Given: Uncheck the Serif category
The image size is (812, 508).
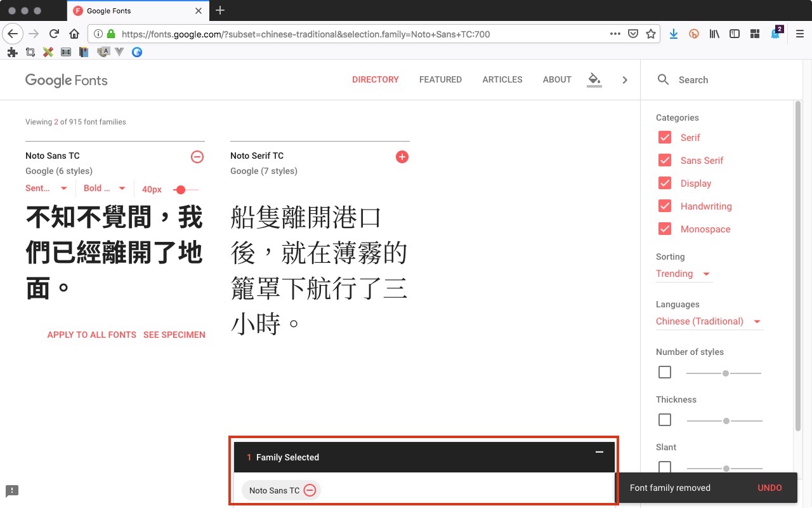Looking at the screenshot, I should coord(665,137).
